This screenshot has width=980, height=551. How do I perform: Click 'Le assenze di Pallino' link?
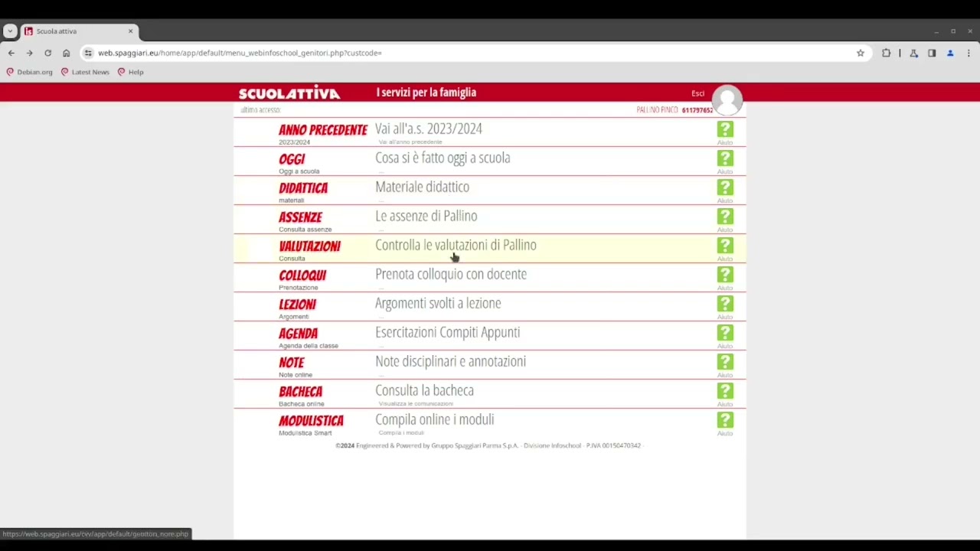pos(426,216)
